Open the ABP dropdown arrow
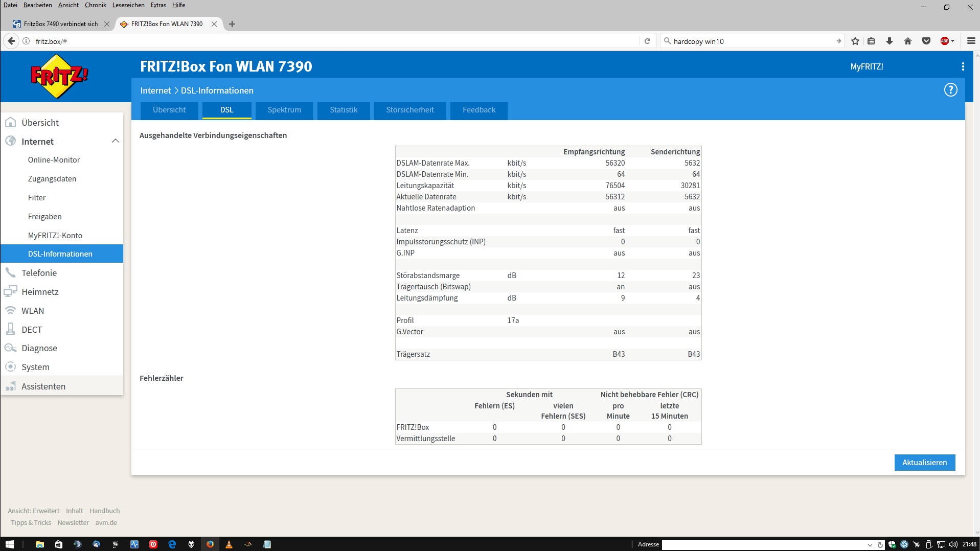Screen dimensions: 980x551 (952, 41)
